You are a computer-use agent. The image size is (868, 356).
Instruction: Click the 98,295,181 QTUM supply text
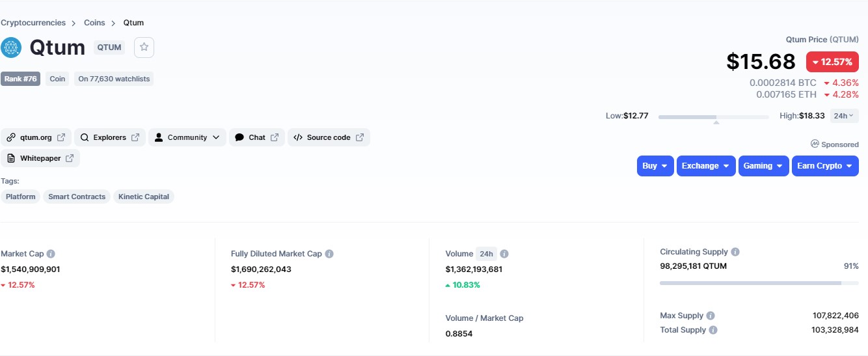[x=694, y=266]
